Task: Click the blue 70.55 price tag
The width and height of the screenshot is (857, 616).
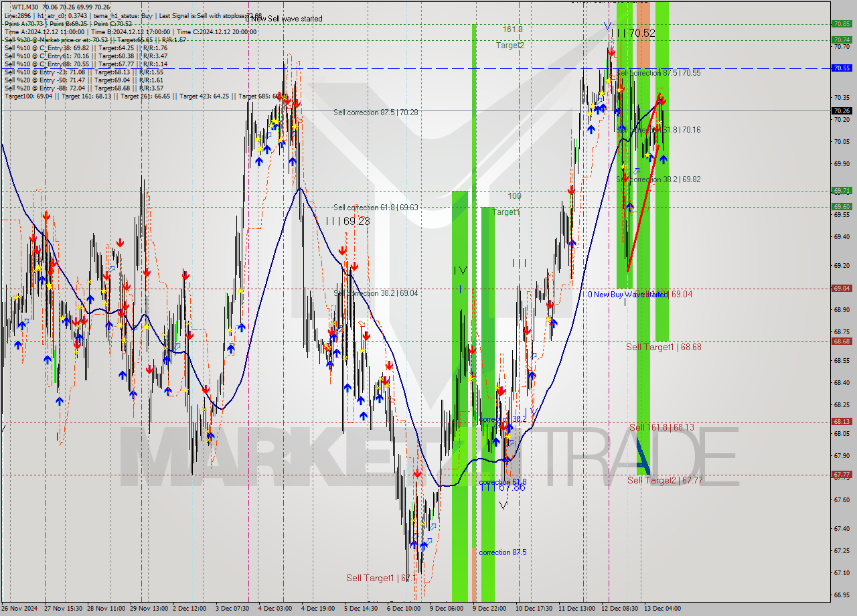Action: tap(842, 68)
